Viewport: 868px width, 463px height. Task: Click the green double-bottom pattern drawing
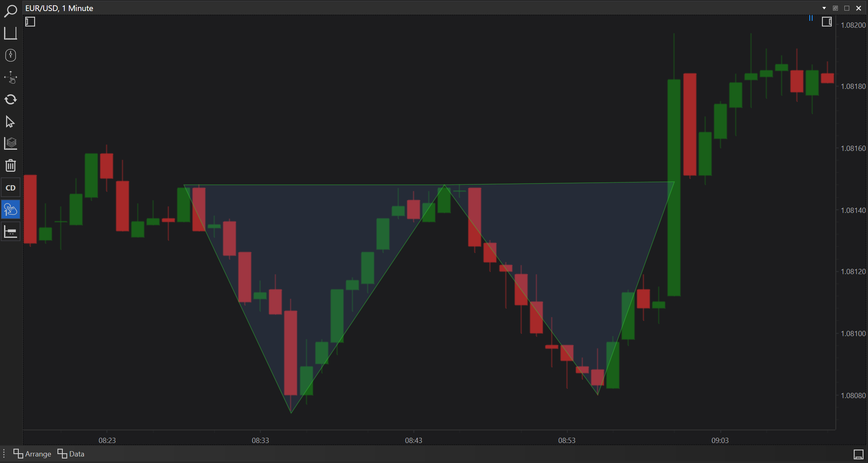point(314,185)
